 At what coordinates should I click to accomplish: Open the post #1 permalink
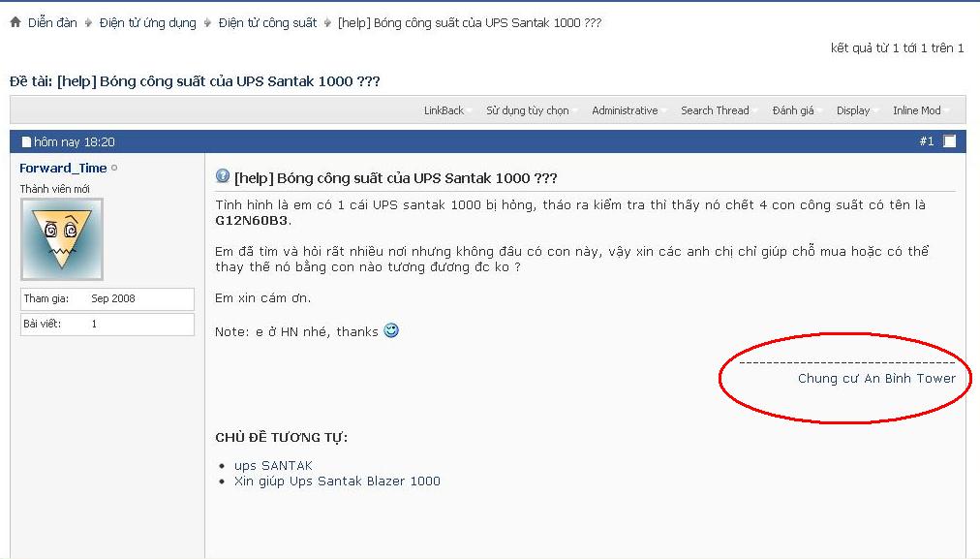(926, 141)
